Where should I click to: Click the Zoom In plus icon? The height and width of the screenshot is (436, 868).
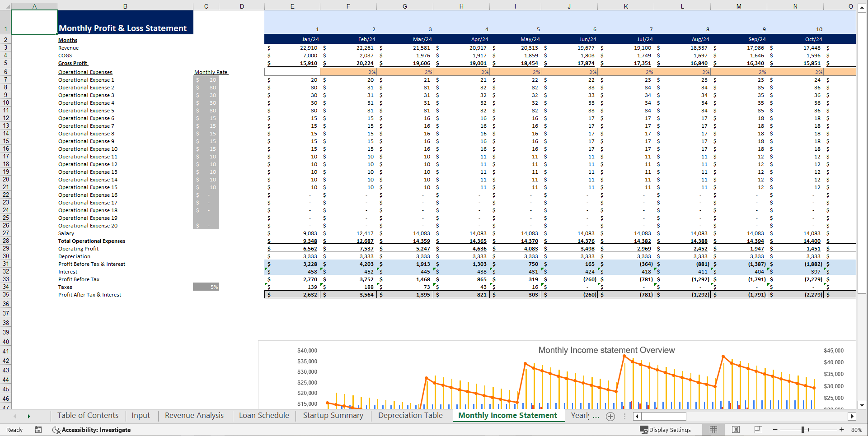841,430
